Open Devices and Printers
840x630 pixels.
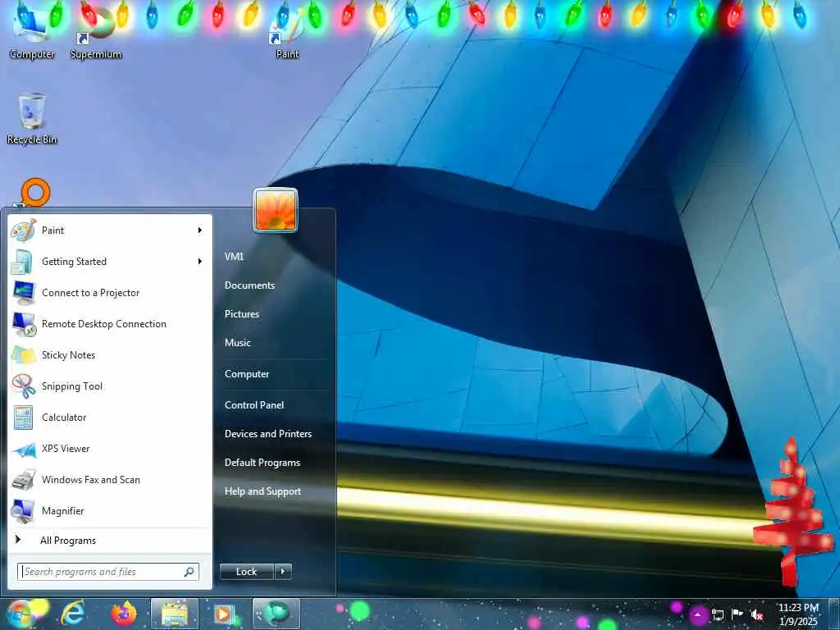tap(268, 434)
